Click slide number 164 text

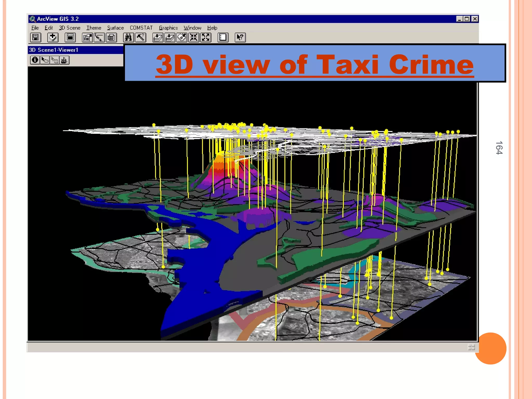499,148
